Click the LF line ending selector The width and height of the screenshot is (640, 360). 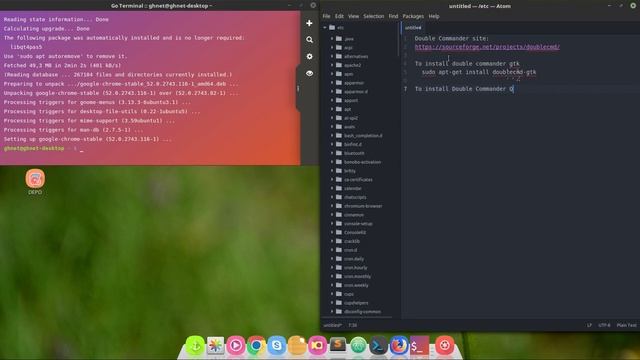589,325
